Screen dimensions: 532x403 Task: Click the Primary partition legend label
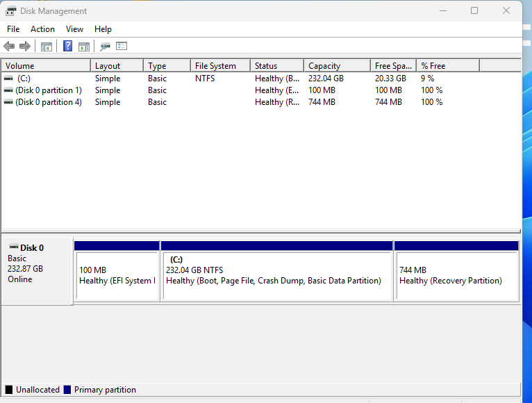coord(105,390)
